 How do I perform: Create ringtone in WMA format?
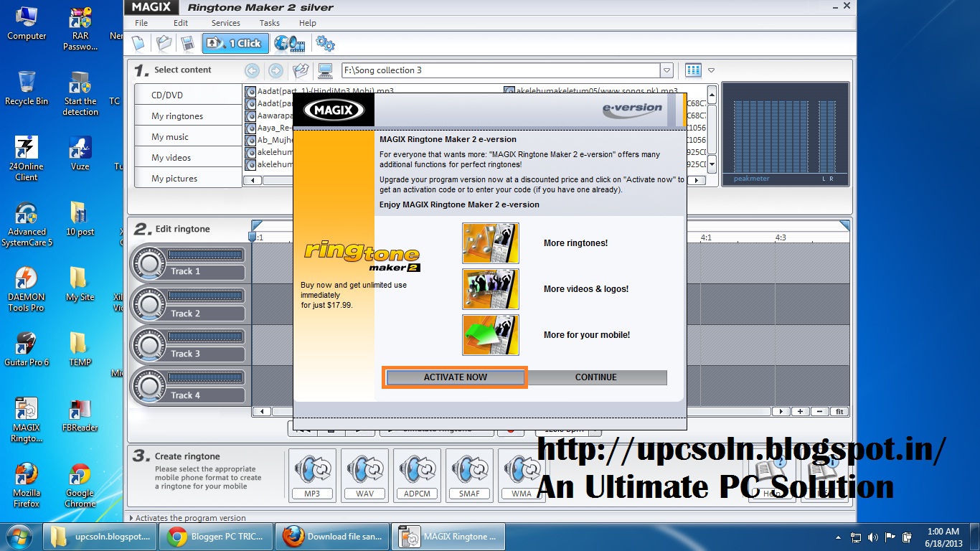[522, 475]
